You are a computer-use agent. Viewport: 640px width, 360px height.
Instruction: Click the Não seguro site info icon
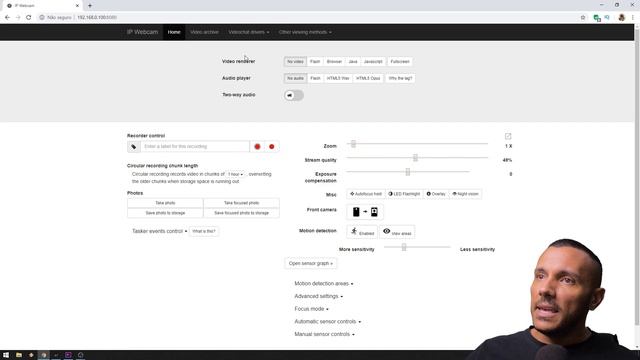(x=42, y=18)
